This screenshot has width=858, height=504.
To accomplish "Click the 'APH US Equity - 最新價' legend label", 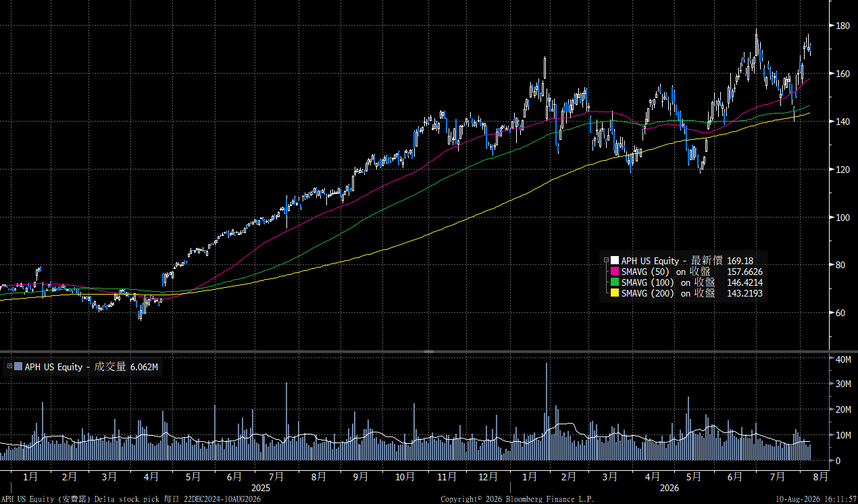I will point(672,260).
